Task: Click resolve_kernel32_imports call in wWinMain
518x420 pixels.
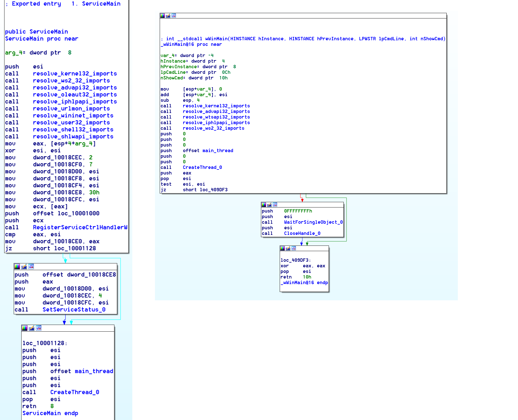Action: click(216, 106)
